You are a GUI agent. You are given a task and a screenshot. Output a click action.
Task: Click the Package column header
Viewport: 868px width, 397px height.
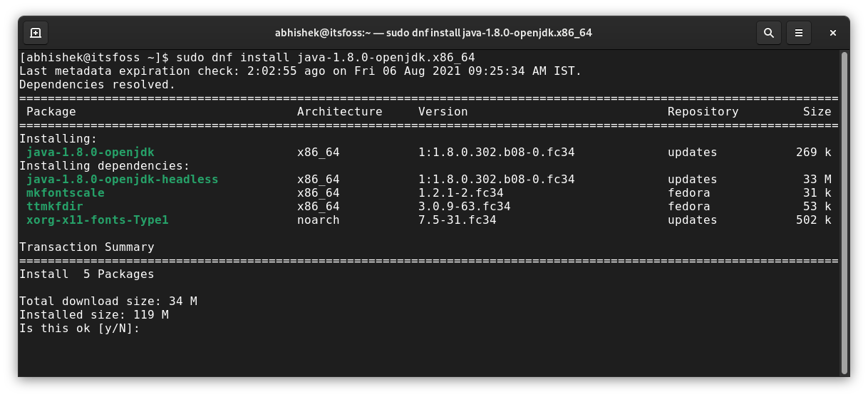point(51,112)
